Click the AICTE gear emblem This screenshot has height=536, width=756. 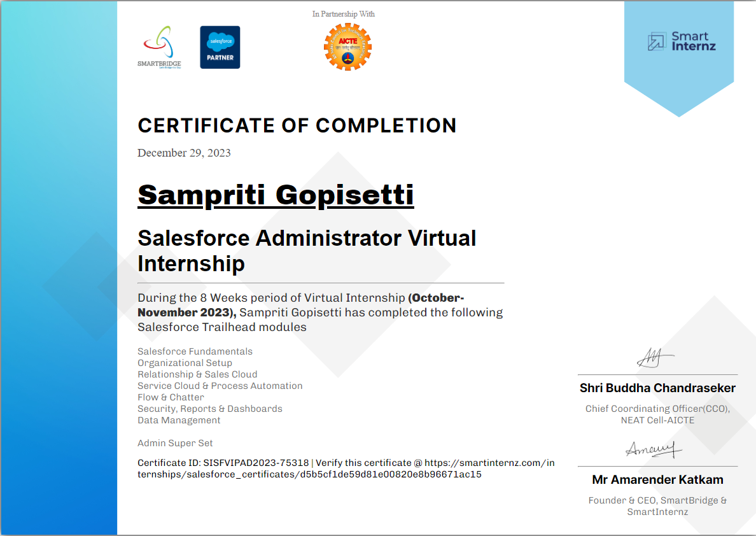click(347, 47)
